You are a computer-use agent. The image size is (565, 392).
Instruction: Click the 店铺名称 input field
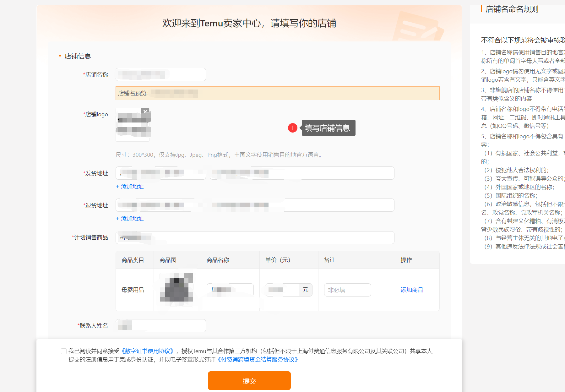click(x=161, y=74)
